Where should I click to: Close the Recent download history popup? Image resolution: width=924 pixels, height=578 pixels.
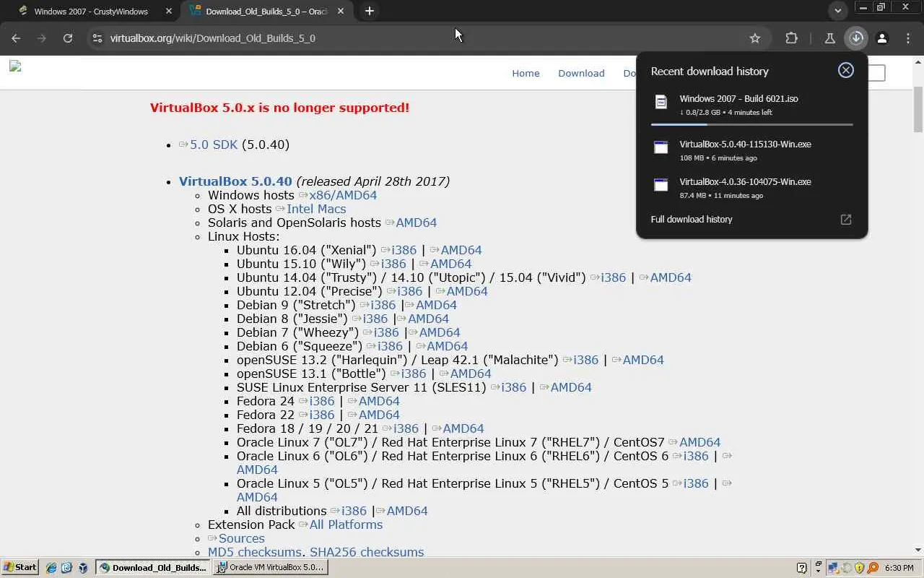(x=846, y=70)
